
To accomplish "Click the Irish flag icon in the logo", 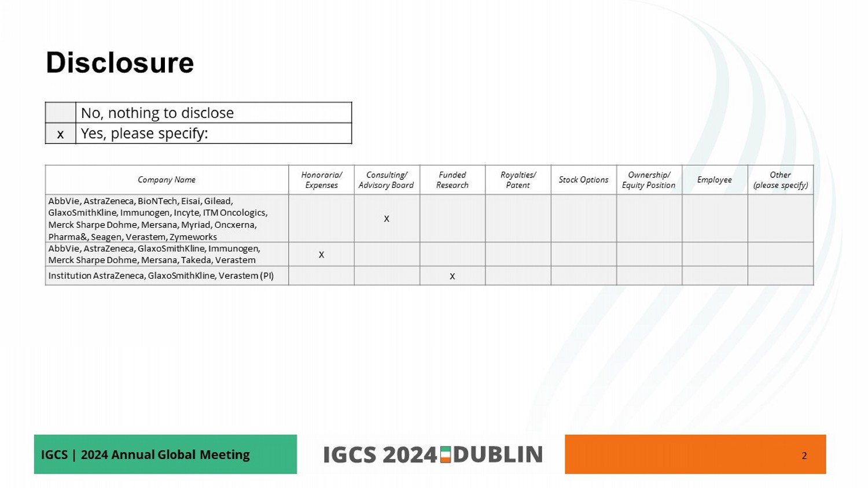I will pyautogui.click(x=445, y=454).
